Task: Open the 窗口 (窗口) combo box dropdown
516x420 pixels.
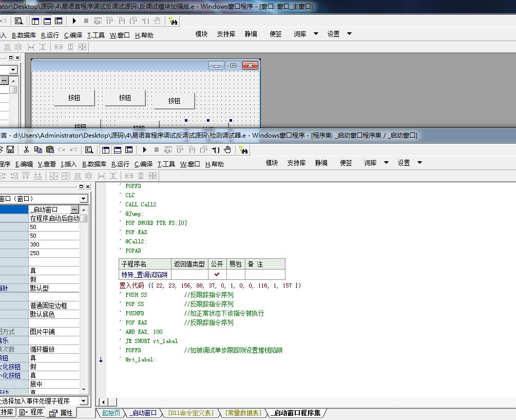Action: 83,199
